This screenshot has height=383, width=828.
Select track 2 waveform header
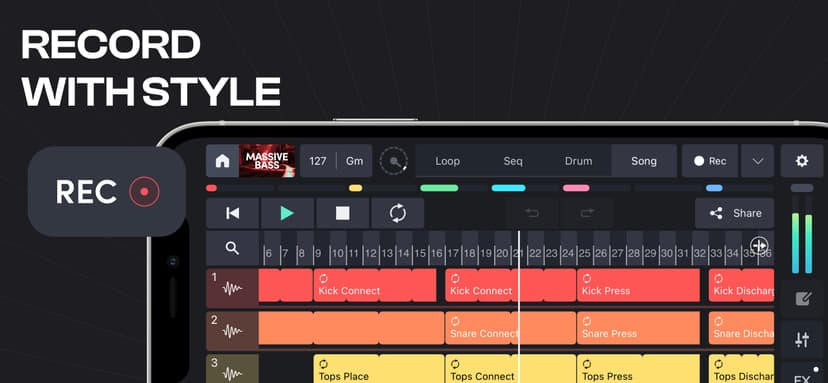coord(232,330)
